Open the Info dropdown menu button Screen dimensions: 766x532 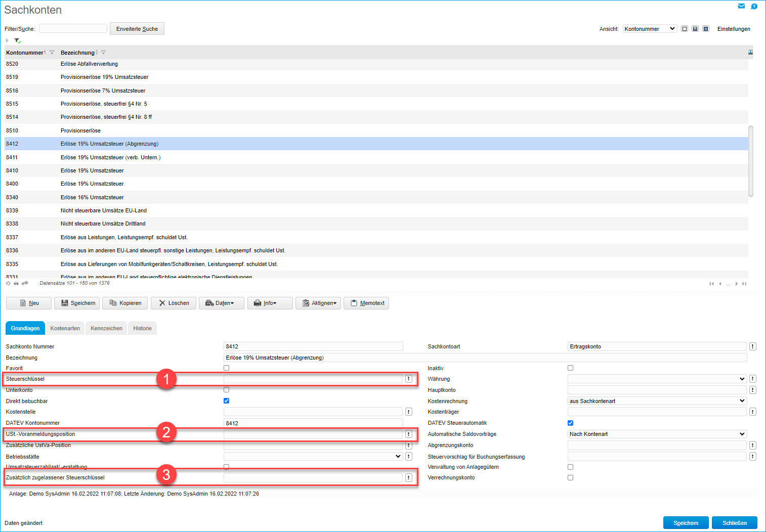click(x=270, y=303)
